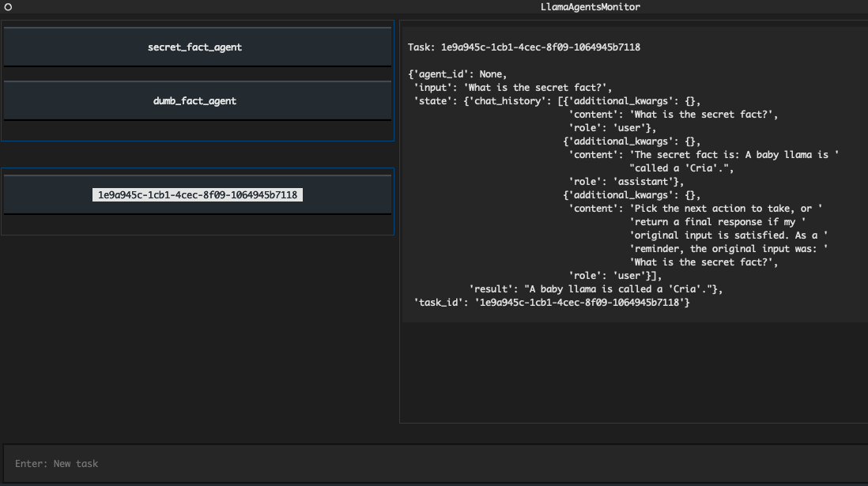Click the 'Pick the next action to take' line

click(x=696, y=209)
